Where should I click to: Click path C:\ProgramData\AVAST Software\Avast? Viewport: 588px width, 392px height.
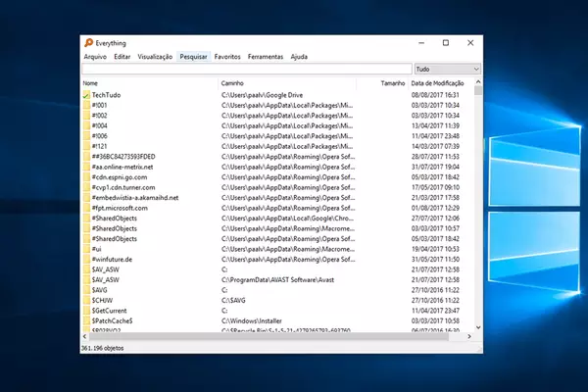click(277, 280)
